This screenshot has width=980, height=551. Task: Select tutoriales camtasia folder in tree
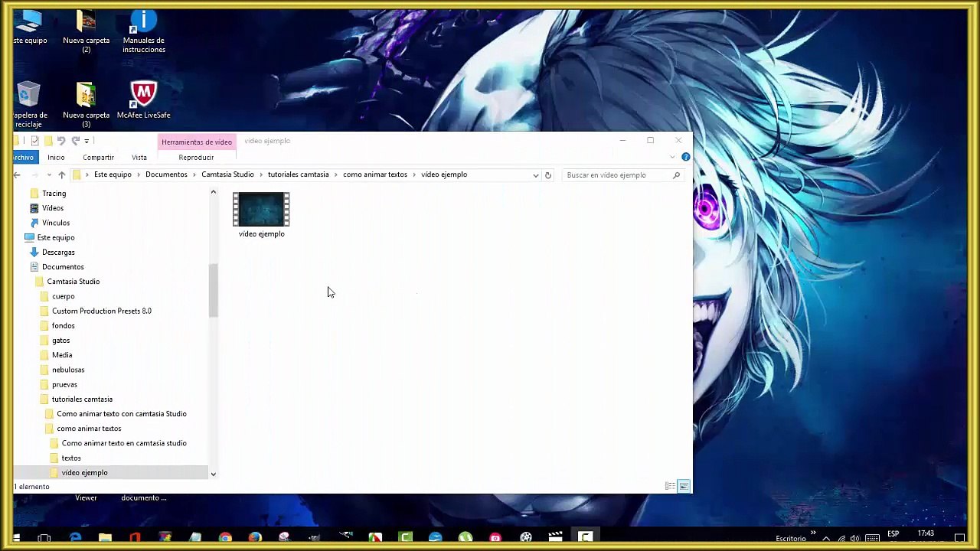(x=82, y=399)
